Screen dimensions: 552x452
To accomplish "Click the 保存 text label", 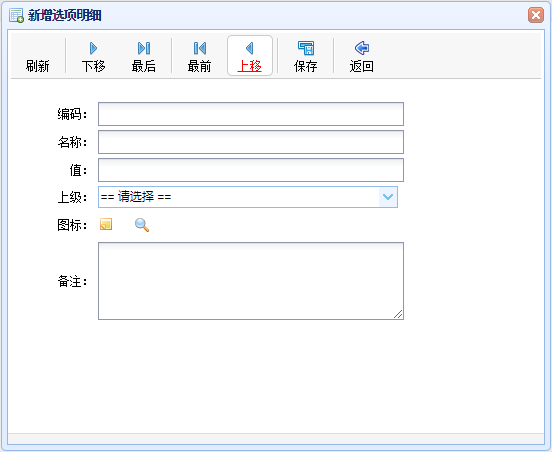I will (x=306, y=66).
